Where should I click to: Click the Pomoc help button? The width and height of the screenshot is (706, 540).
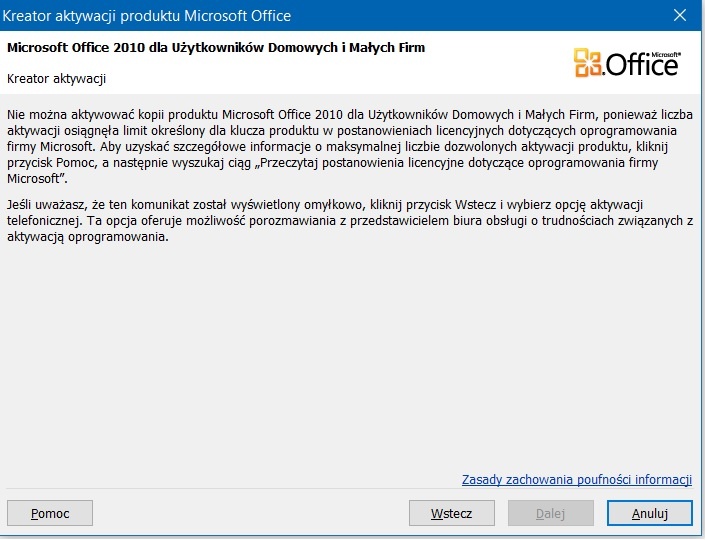pos(50,513)
